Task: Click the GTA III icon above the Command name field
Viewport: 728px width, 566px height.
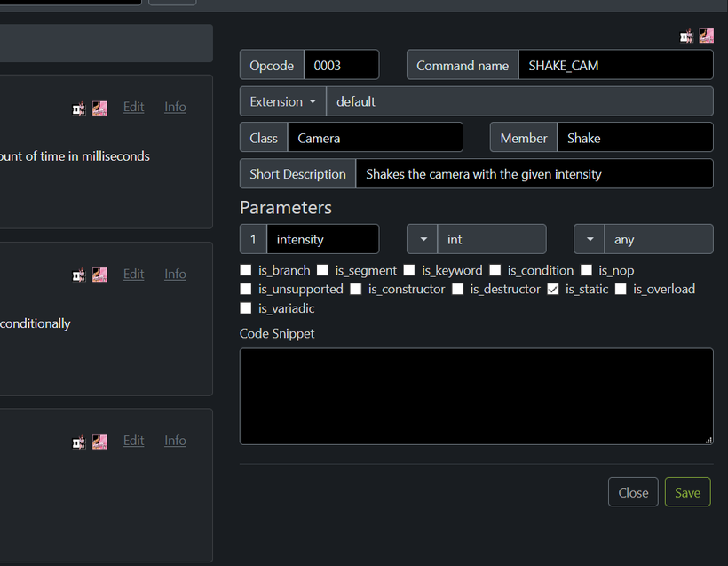Action: 686,36
